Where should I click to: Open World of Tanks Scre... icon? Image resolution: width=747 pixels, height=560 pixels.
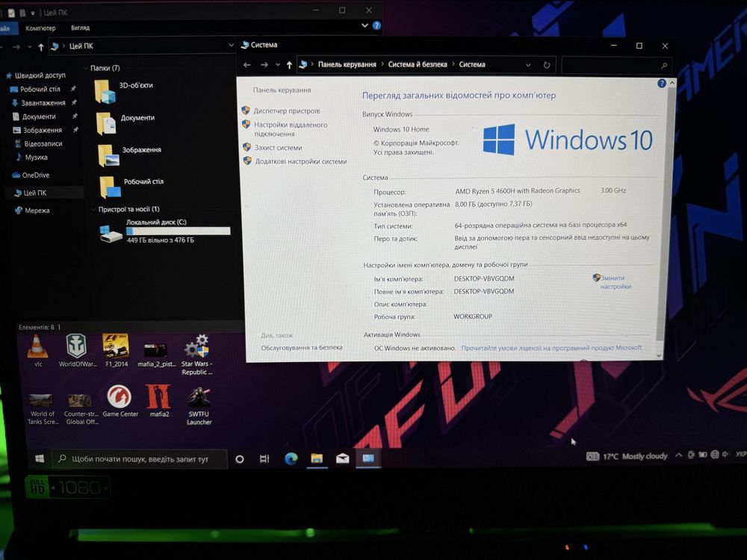tap(43, 409)
